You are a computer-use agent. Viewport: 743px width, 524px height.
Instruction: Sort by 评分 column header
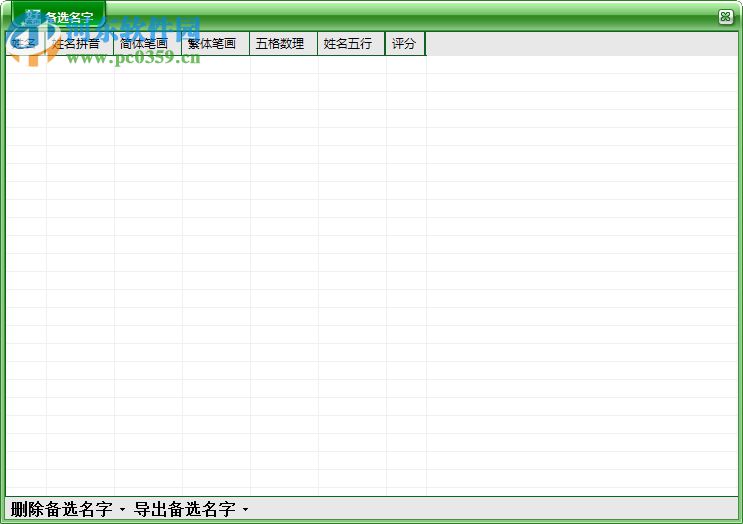(x=406, y=44)
